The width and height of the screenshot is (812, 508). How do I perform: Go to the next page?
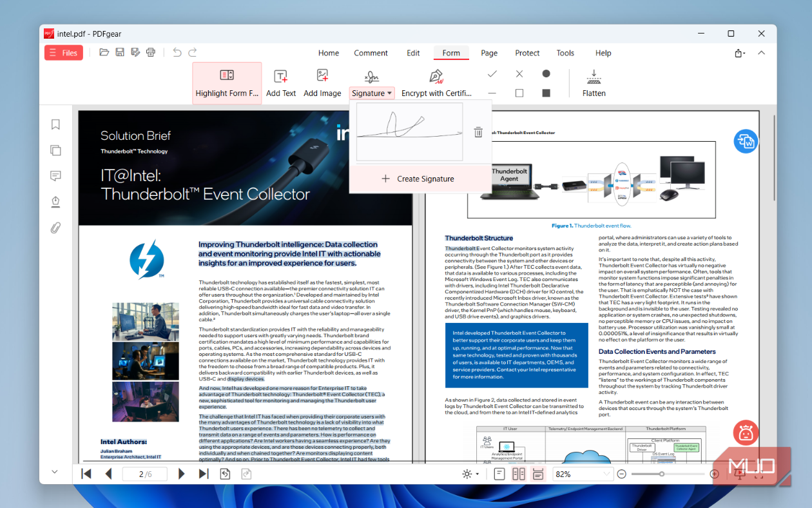tap(181, 474)
